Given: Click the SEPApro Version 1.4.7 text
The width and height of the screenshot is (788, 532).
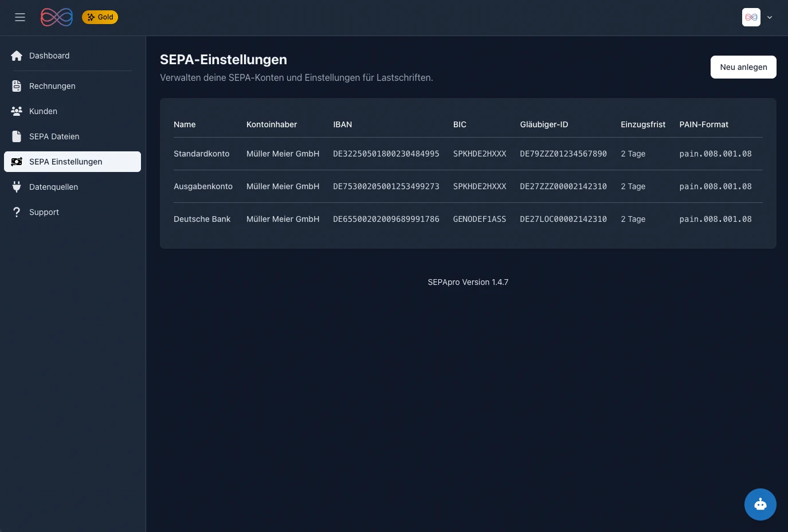Looking at the screenshot, I should tap(468, 281).
